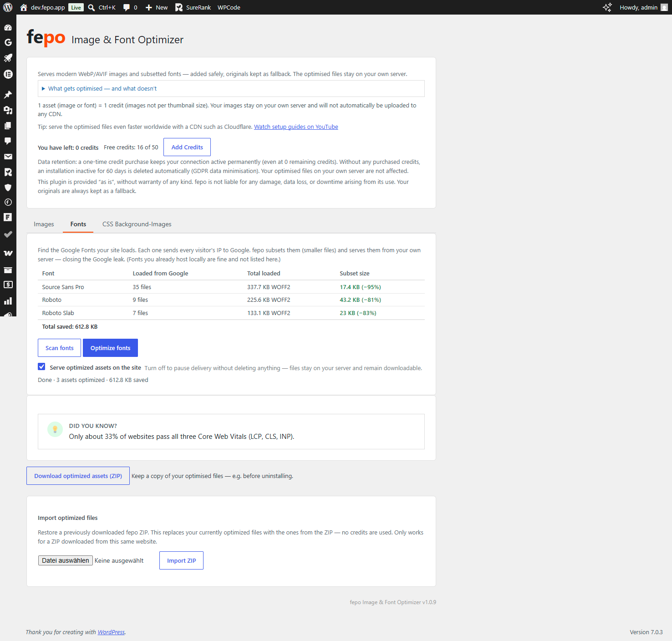Click the 225.6 KB WOFF2 cell
Viewport: 672px width, 641px height.
click(269, 300)
